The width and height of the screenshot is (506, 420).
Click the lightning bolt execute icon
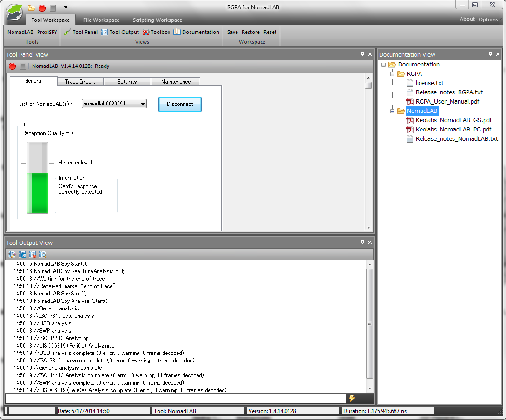pos(352,399)
